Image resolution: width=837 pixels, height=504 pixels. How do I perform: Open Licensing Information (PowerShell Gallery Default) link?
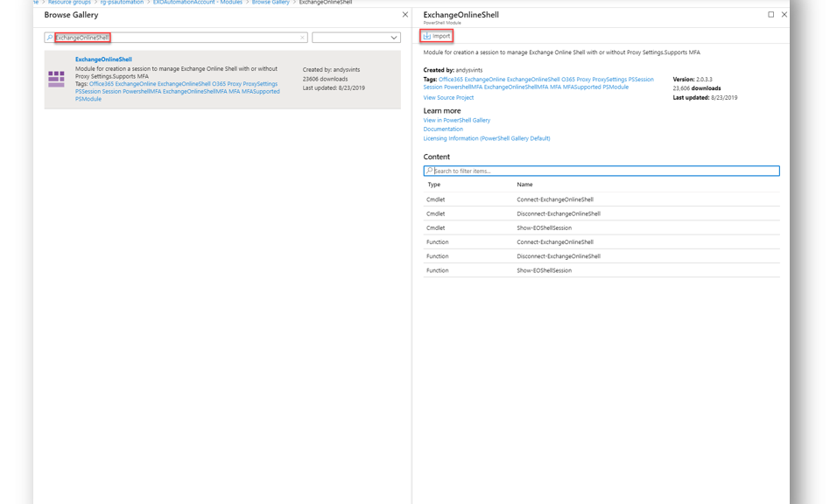tap(487, 138)
